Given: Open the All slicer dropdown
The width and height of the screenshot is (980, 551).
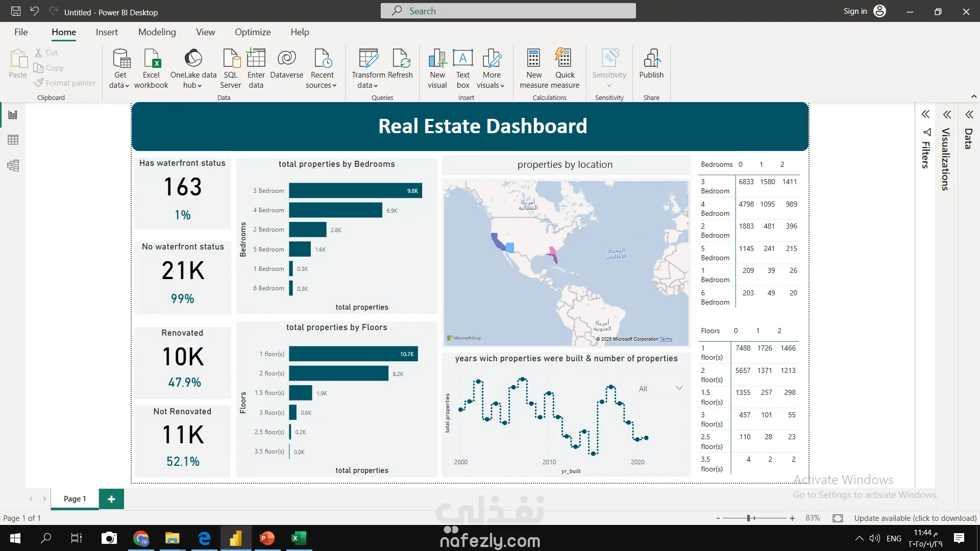Looking at the screenshot, I should (679, 388).
